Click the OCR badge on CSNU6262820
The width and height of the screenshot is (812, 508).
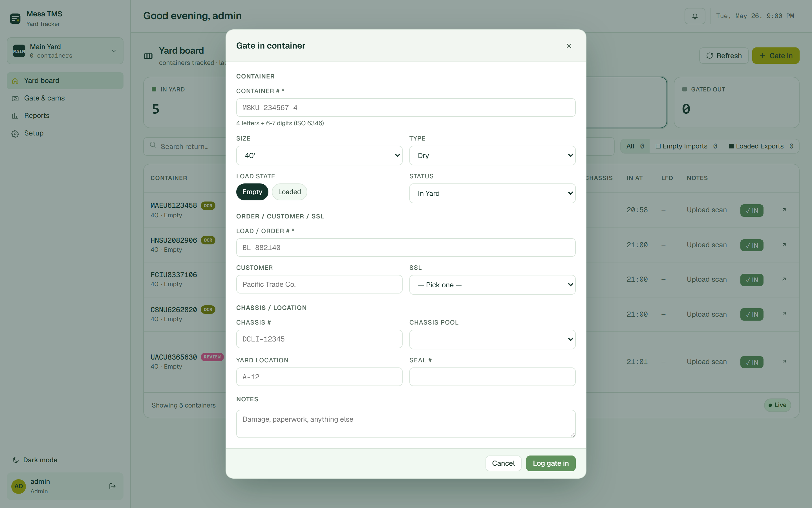tap(208, 309)
